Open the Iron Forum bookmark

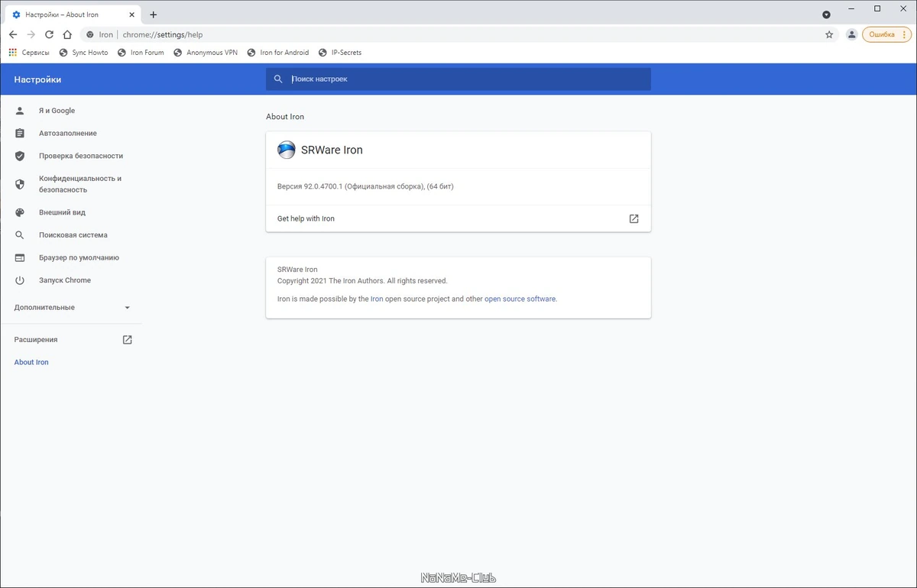141,53
